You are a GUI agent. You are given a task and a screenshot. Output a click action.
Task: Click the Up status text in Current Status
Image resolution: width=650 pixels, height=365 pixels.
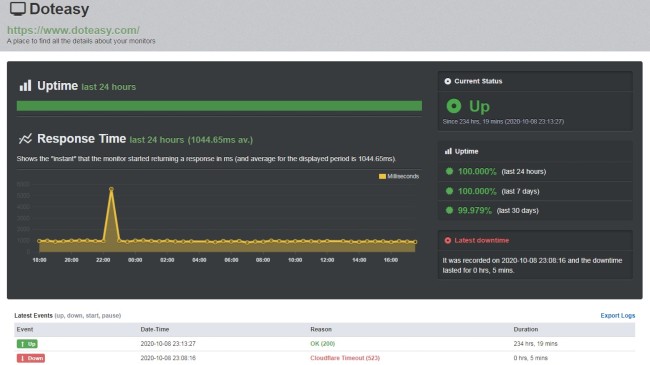point(479,107)
